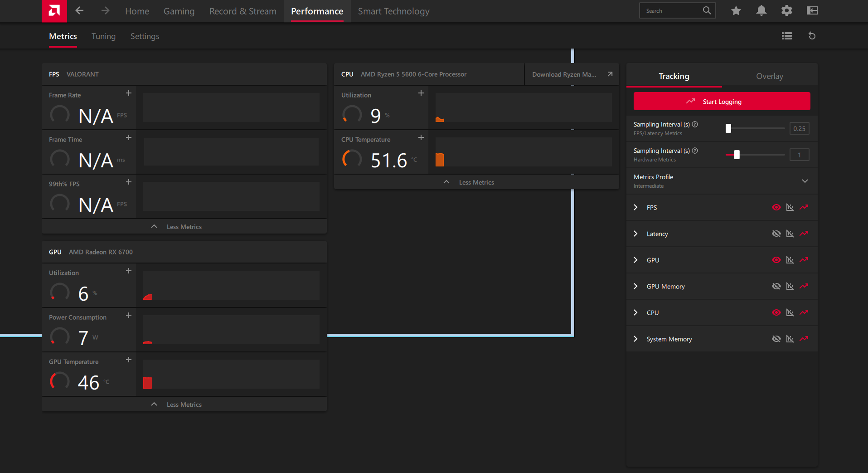Add Power Consumption metric with plus icon

[x=129, y=315]
